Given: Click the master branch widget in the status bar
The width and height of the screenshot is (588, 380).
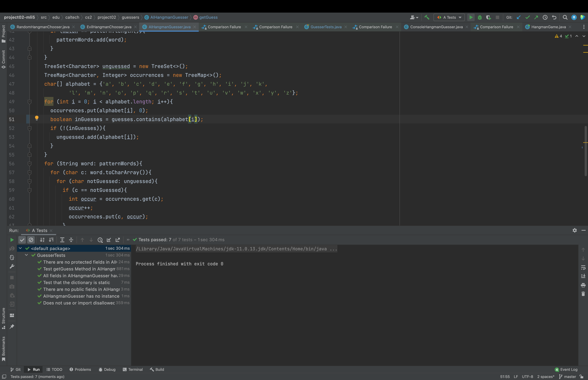Looking at the screenshot, I should pos(568,377).
